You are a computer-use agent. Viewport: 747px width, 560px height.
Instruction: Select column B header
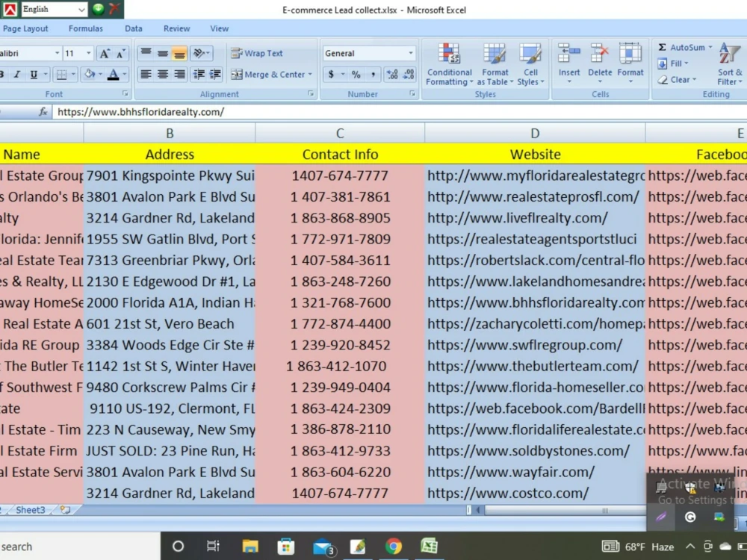[x=170, y=134]
